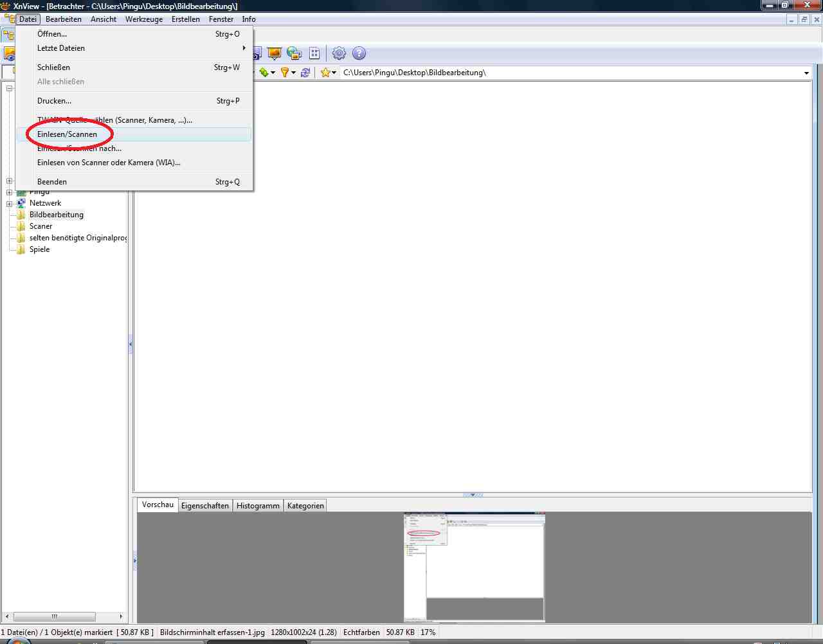
Task: Open the address path dropdown arrow
Action: point(806,73)
